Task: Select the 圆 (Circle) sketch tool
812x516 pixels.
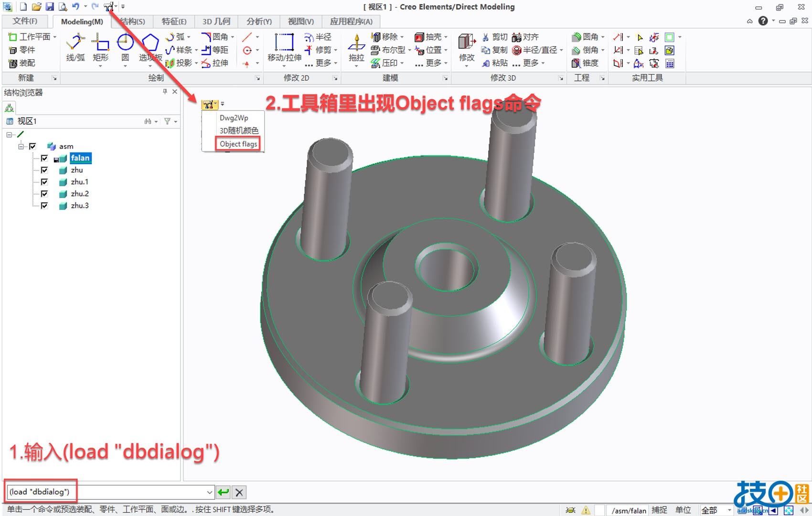Action: point(125,48)
